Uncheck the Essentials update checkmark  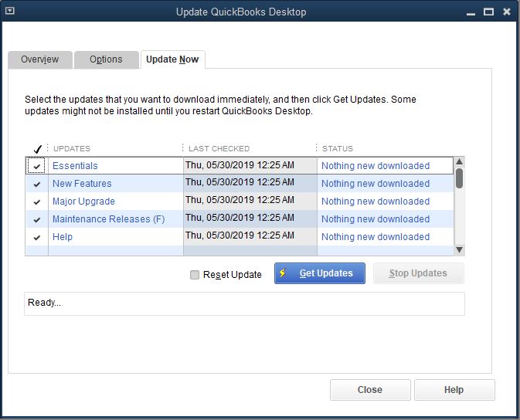(x=37, y=167)
